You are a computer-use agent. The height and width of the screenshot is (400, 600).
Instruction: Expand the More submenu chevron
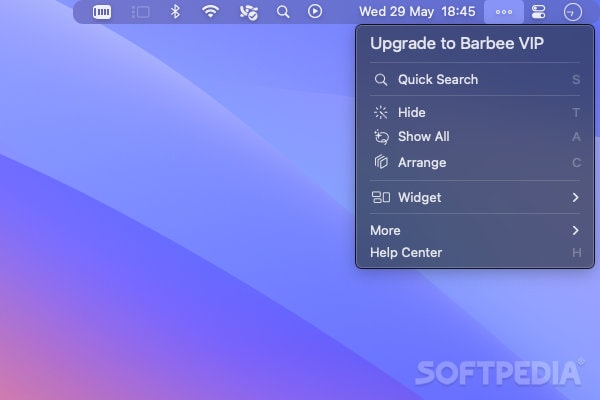[576, 230]
